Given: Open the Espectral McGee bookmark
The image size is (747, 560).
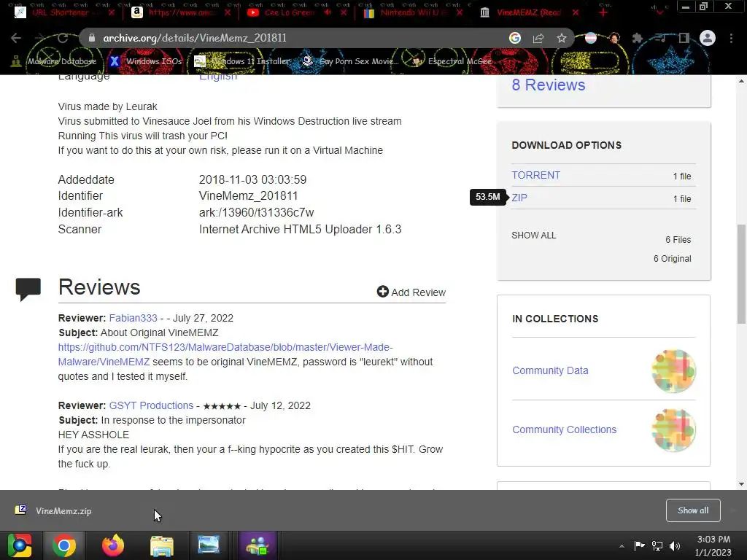Looking at the screenshot, I should point(452,61).
